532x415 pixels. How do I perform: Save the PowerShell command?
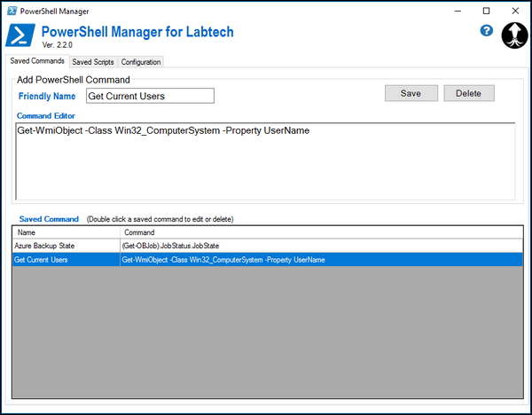click(x=411, y=93)
